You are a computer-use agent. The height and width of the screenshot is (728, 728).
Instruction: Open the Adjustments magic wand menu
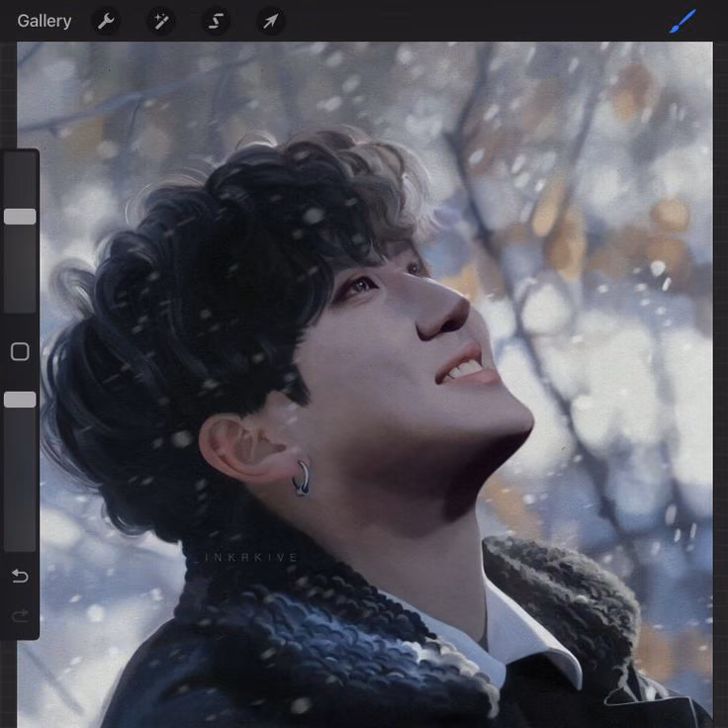[160, 21]
